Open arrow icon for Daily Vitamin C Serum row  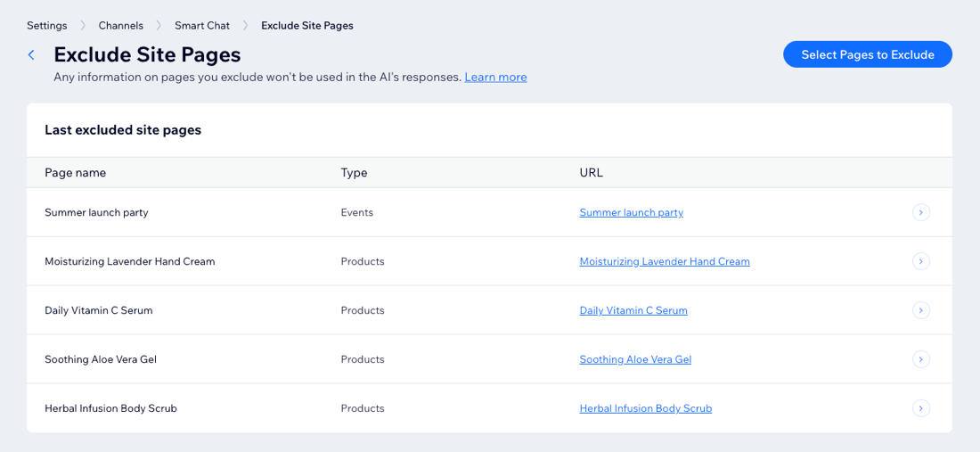[920, 310]
